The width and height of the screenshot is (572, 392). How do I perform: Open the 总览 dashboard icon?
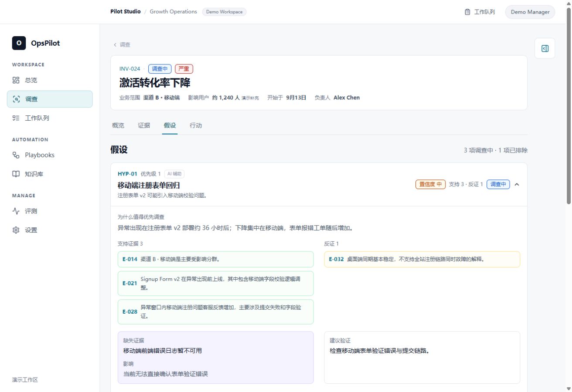click(x=16, y=80)
